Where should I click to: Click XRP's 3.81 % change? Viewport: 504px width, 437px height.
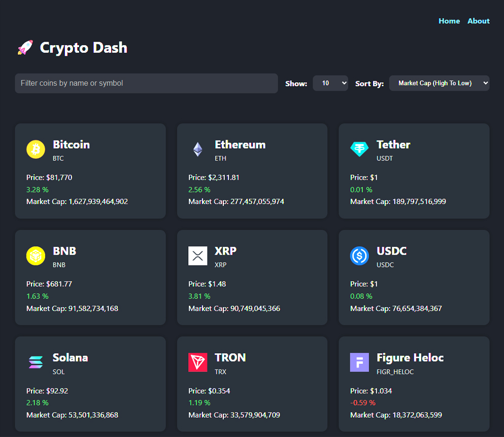pos(199,296)
